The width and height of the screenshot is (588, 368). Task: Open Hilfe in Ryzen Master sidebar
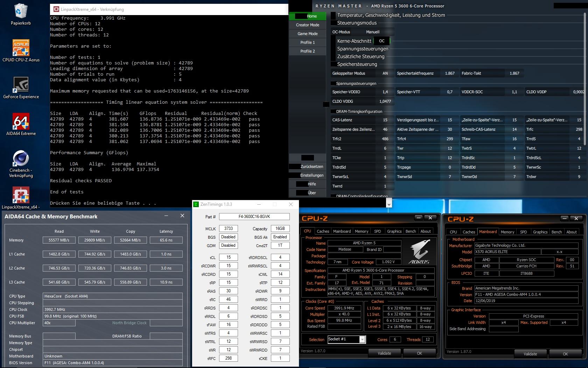point(308,184)
